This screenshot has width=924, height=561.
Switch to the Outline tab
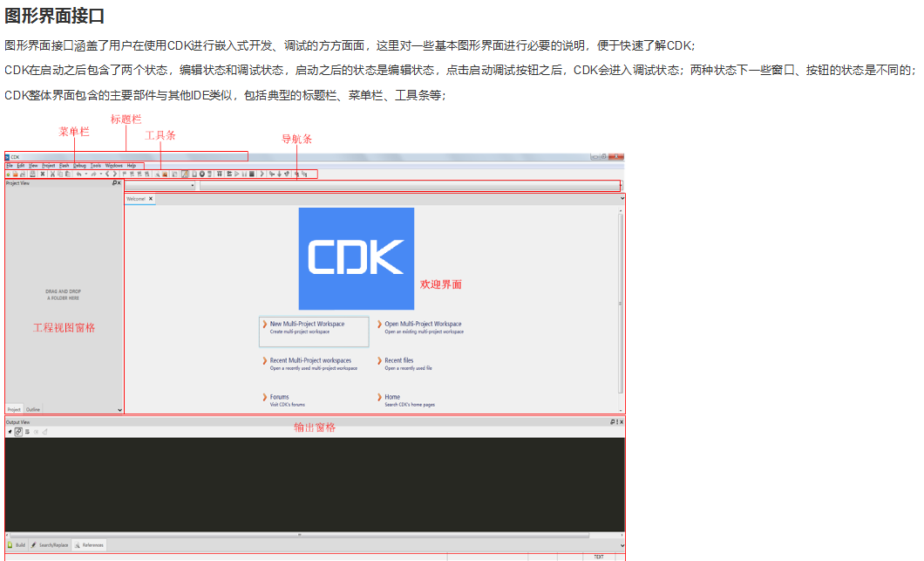pos(32,410)
